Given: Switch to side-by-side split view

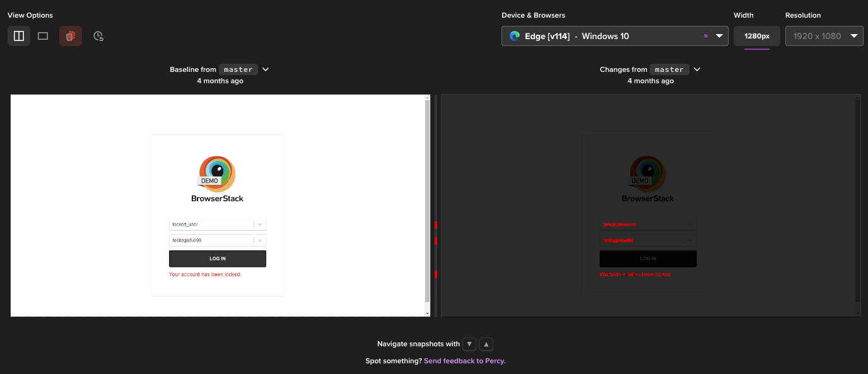Looking at the screenshot, I should tap(19, 36).
